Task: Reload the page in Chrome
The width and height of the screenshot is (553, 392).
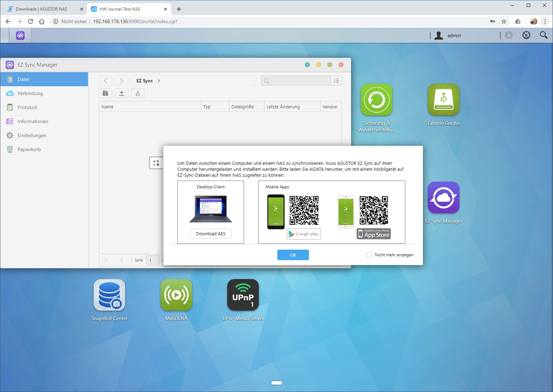Action: pyautogui.click(x=31, y=21)
